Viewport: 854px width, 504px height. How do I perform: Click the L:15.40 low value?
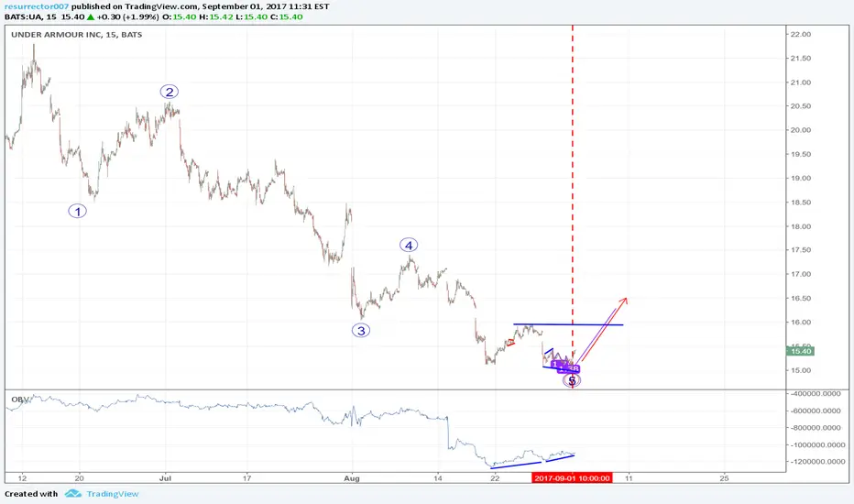pyautogui.click(x=251, y=16)
